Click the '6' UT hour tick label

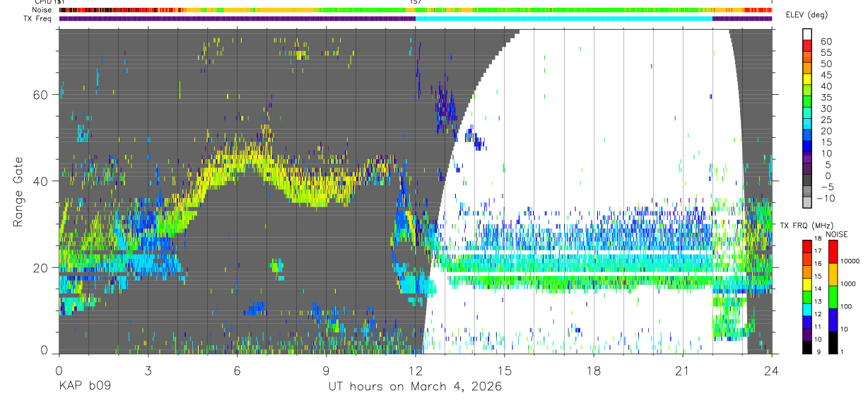pos(237,369)
